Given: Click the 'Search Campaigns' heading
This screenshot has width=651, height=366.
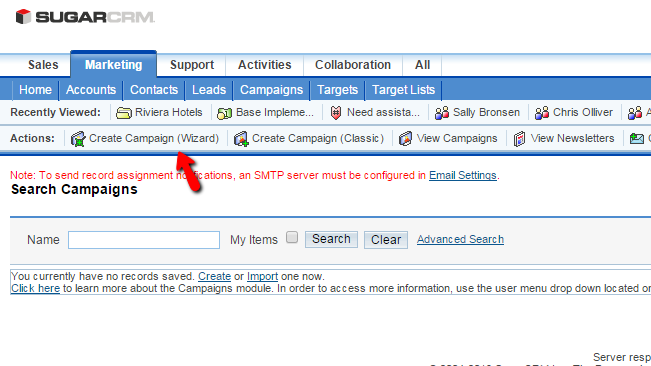Looking at the screenshot, I should (x=74, y=190).
